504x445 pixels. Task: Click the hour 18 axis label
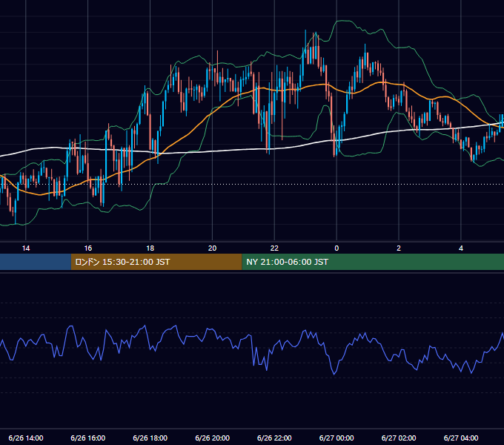[x=150, y=248]
